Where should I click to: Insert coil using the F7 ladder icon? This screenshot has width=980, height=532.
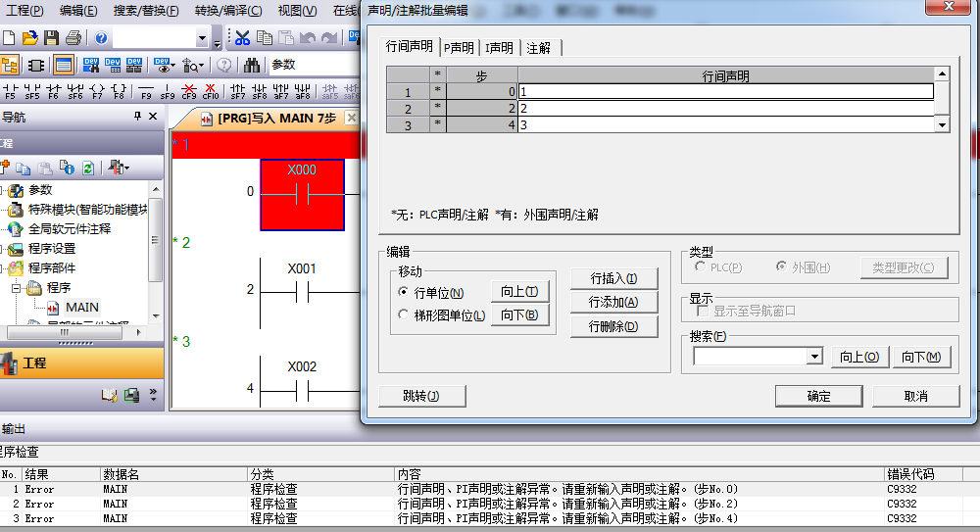97,92
